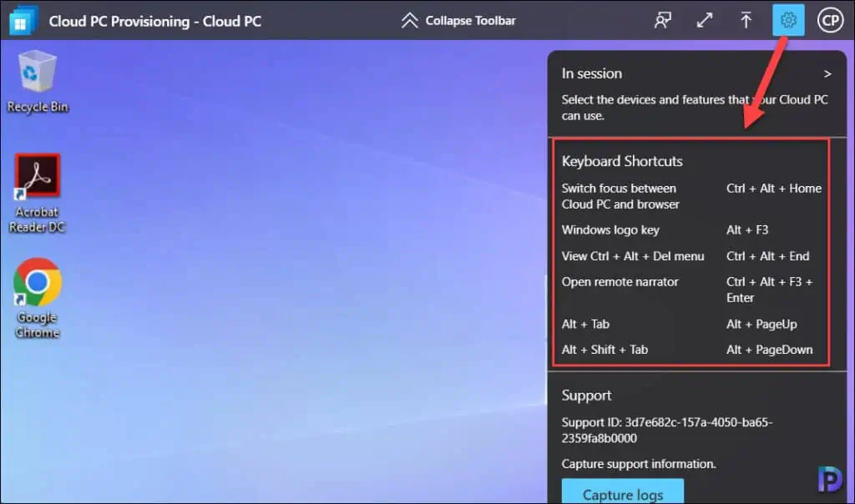The image size is (855, 504).
Task: Click the Open remote narrator label
Action: 620,282
